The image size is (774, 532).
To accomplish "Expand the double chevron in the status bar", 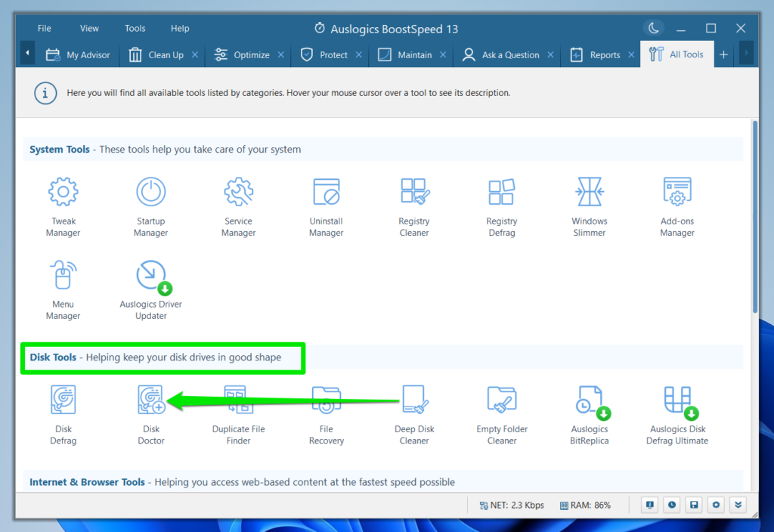I will [x=737, y=504].
